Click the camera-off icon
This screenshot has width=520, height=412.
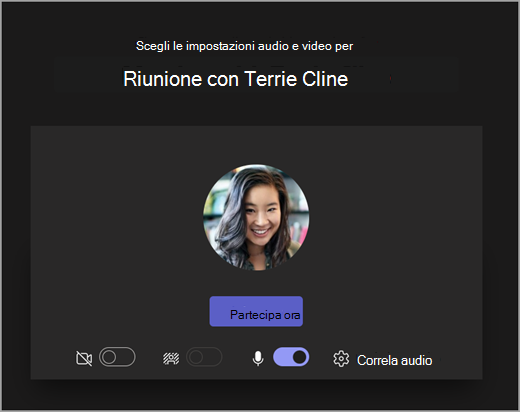[x=84, y=358]
